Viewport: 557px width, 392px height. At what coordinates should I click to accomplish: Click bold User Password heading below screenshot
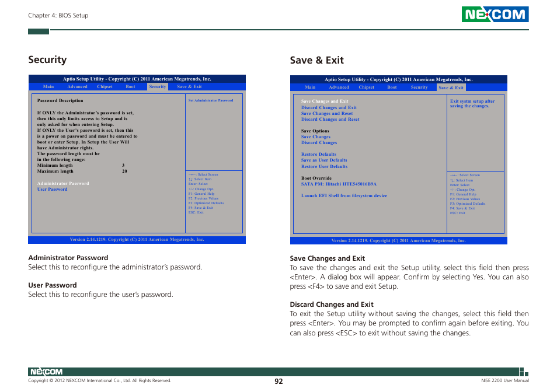(x=52, y=285)
